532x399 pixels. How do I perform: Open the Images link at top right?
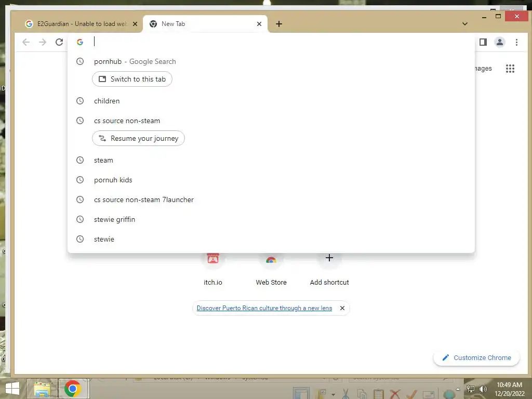pos(483,69)
